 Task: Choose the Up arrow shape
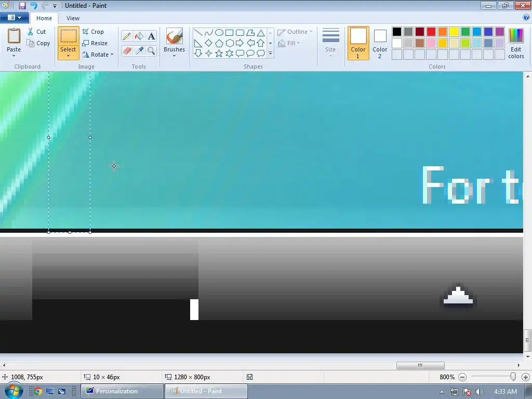261,43
